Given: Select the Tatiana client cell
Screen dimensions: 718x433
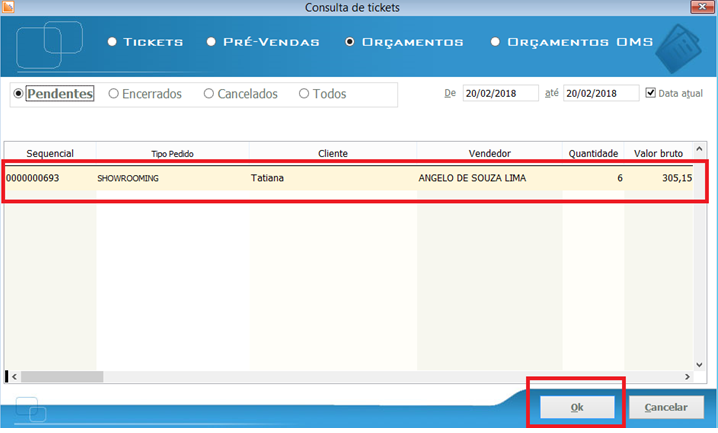Looking at the screenshot, I should (x=333, y=178).
